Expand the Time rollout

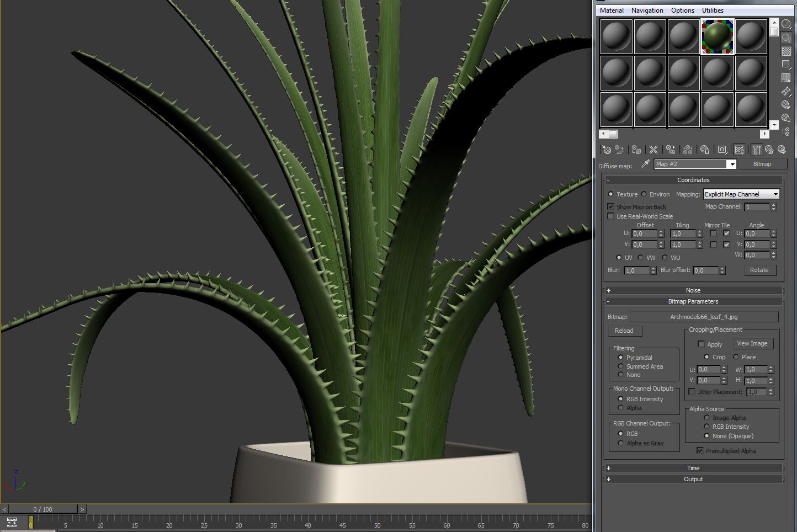693,468
